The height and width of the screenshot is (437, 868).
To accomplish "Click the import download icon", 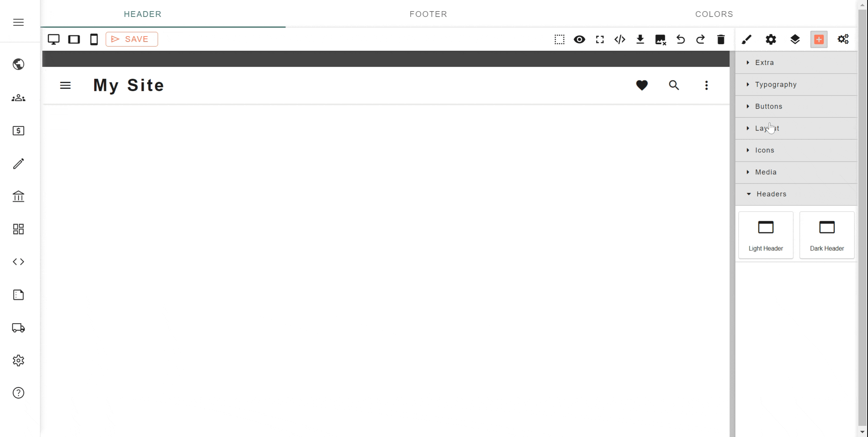I will click(x=640, y=39).
